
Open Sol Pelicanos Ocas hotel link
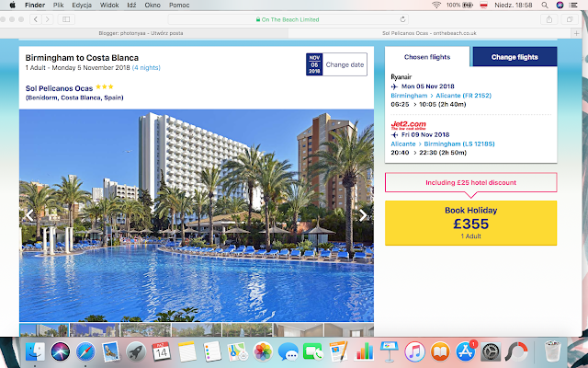pos(59,88)
